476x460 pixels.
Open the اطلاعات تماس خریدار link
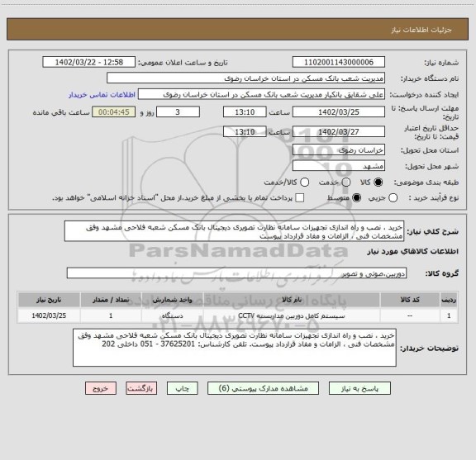pyautogui.click(x=102, y=95)
